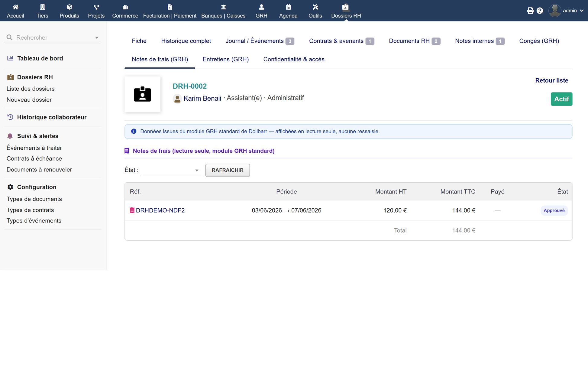Image resolution: width=588 pixels, height=384 pixels.
Task: Click the Notes de frais section title icon
Action: click(127, 151)
